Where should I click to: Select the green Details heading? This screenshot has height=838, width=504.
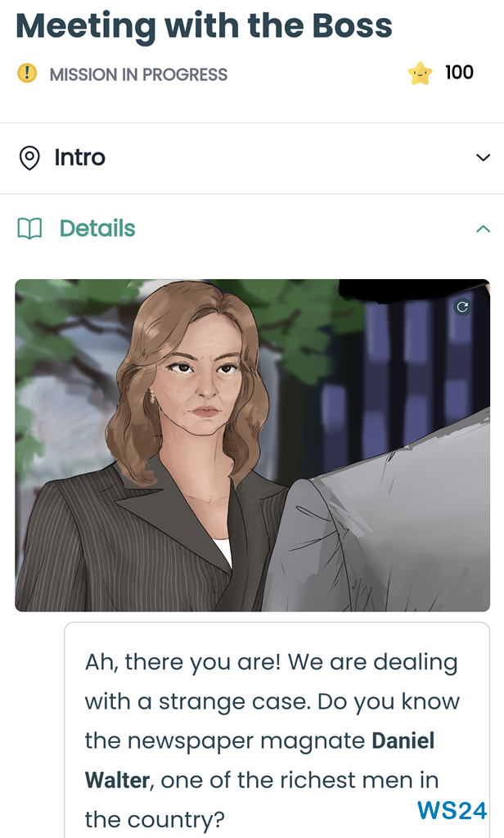tap(97, 228)
